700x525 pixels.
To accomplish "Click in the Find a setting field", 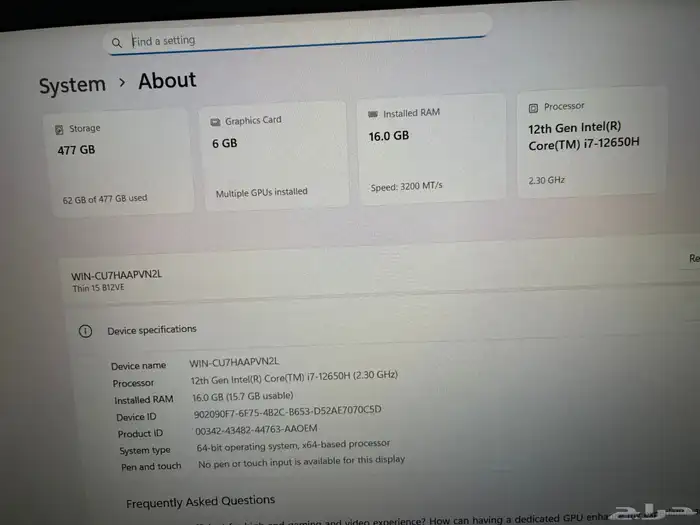I will pyautogui.click(x=300, y=40).
